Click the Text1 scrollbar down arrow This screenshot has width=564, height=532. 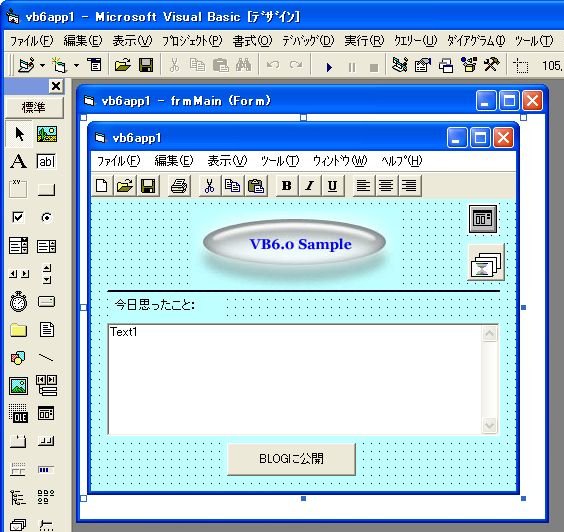point(490,426)
